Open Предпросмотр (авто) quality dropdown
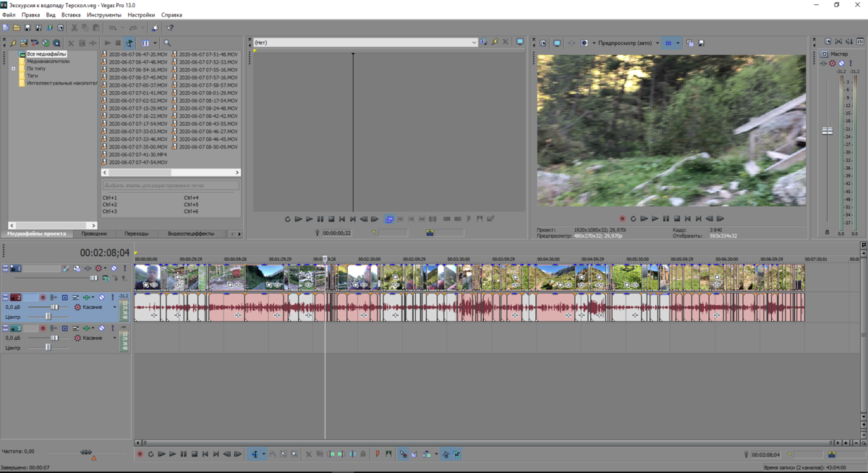 pyautogui.click(x=627, y=43)
